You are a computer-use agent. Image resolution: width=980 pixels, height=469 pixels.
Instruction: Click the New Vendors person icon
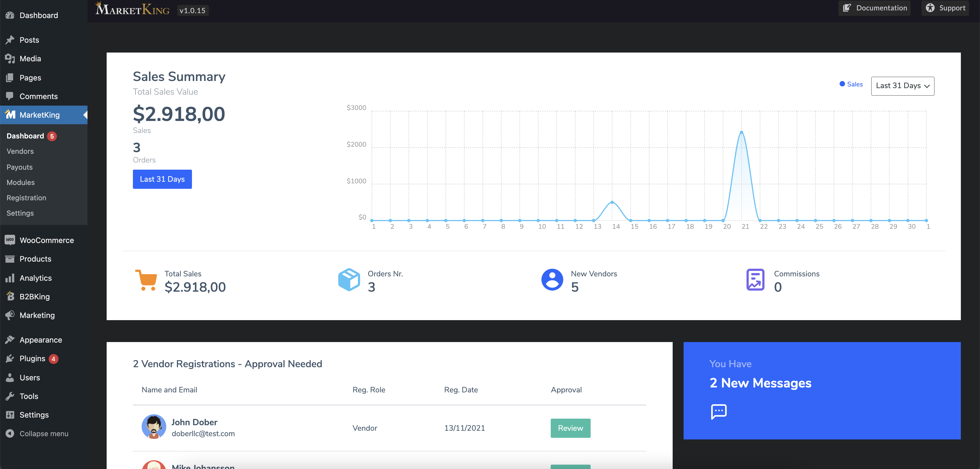point(552,280)
